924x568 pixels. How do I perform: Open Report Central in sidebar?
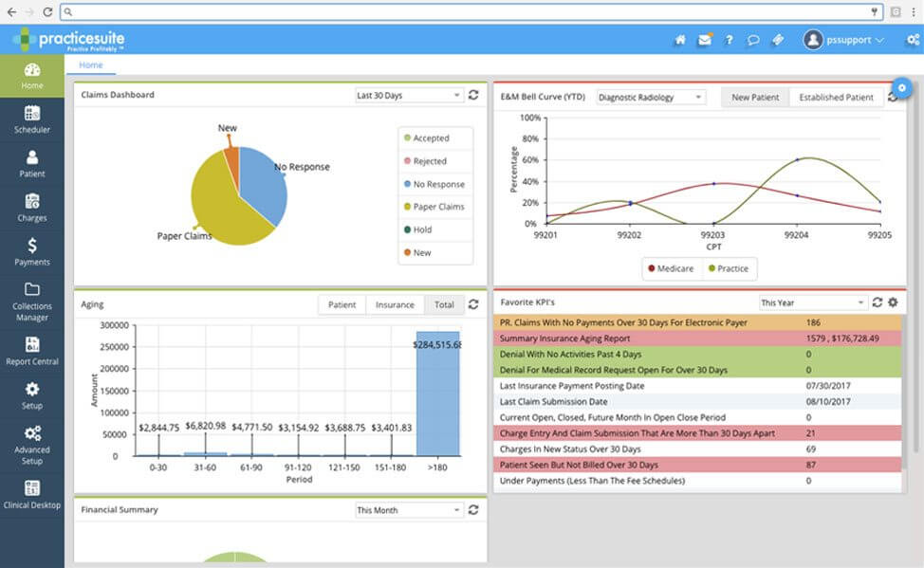coord(32,352)
